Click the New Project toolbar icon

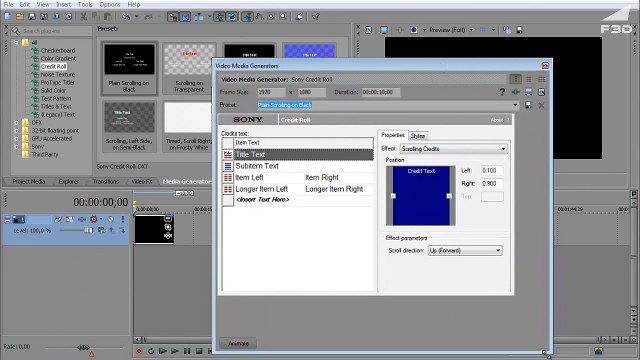[8, 17]
